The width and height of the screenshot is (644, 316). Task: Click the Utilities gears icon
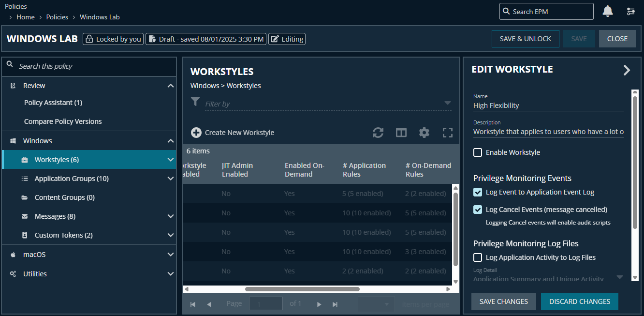13,274
